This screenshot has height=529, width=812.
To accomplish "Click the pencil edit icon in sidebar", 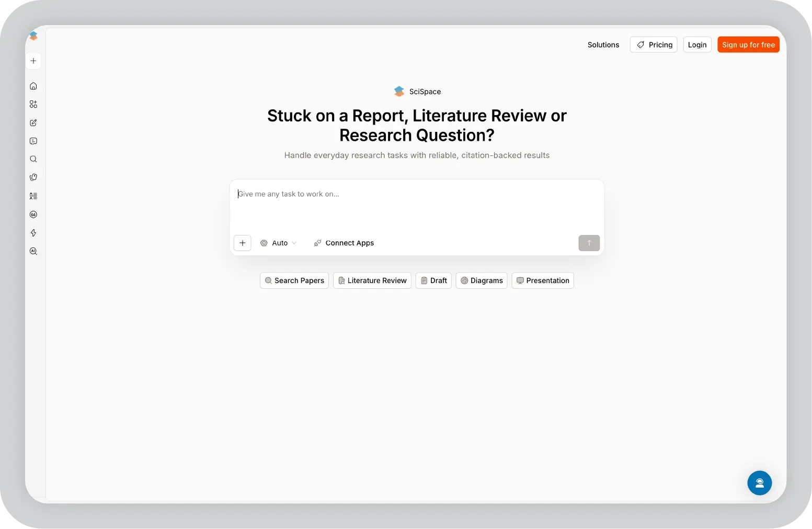I will [33, 122].
